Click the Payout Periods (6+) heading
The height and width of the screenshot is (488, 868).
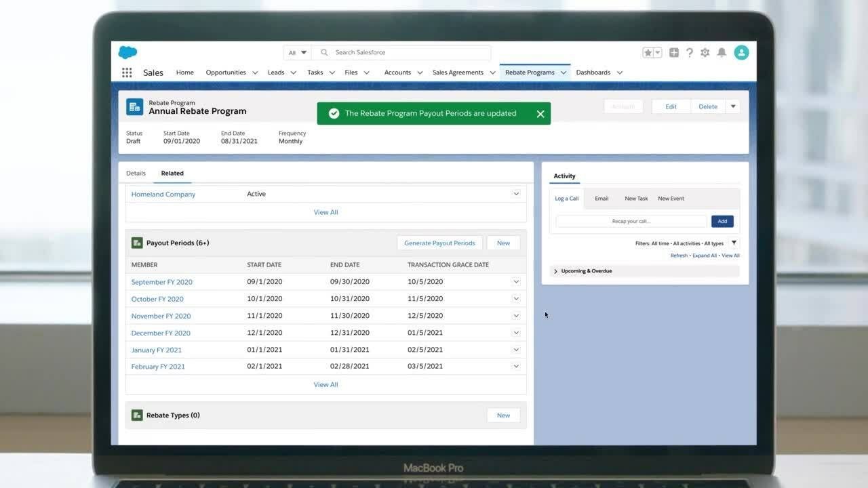click(178, 243)
